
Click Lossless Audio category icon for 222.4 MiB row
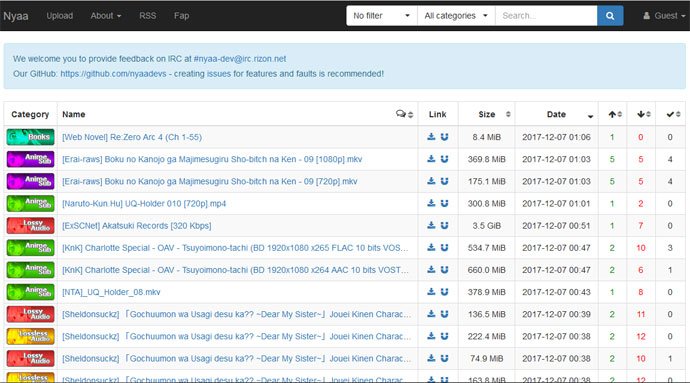pyautogui.click(x=30, y=336)
